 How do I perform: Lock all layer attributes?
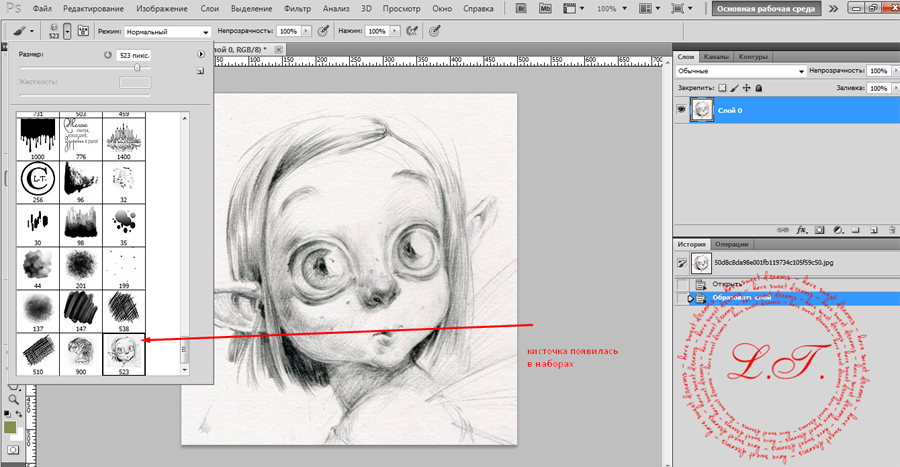pyautogui.click(x=759, y=88)
